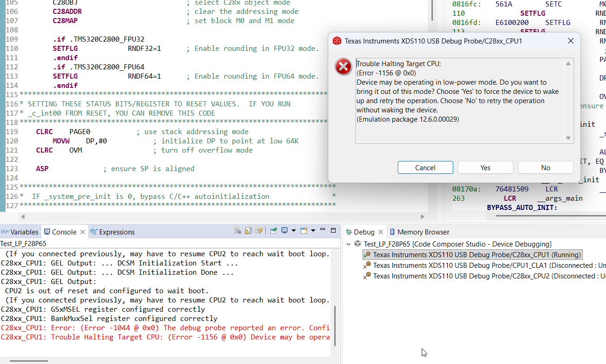
Task: Switch to the Variables tab
Action: point(20,232)
